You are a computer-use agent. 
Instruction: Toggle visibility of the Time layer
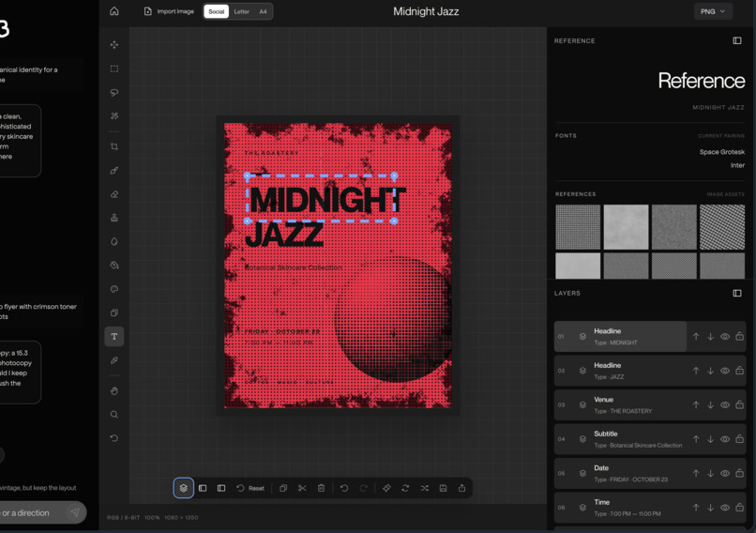coord(725,508)
